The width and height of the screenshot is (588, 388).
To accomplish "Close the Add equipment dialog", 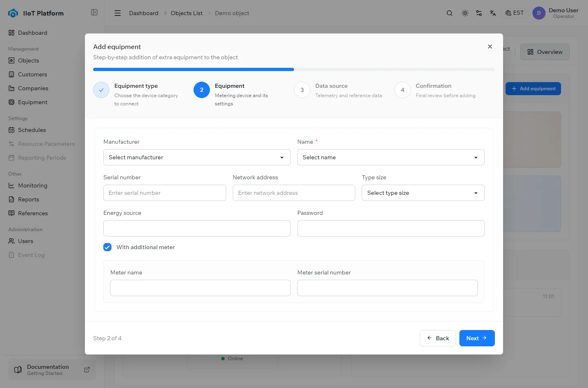I will (x=490, y=47).
